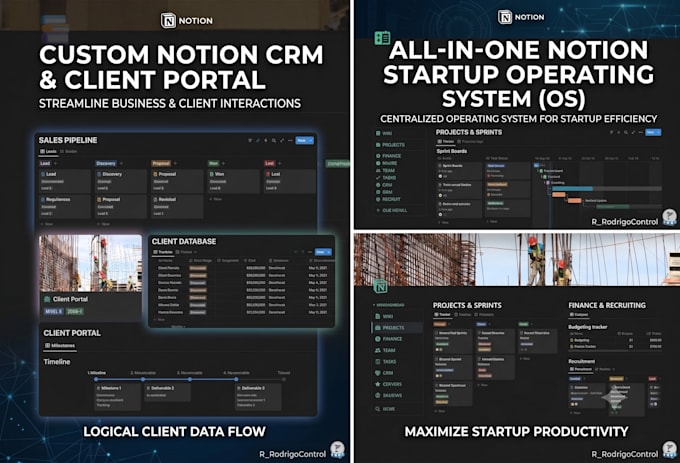Open the Won card in Sales Pipeline
Image resolution: width=680 pixels, height=463 pixels.
tap(233, 181)
